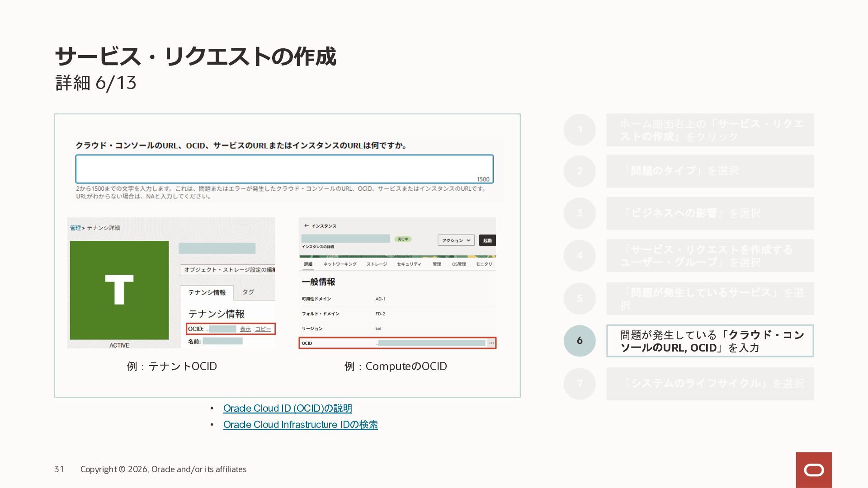The image size is (868, 488).
Task: Select the セキュリティ instance tab
Action: [409, 264]
